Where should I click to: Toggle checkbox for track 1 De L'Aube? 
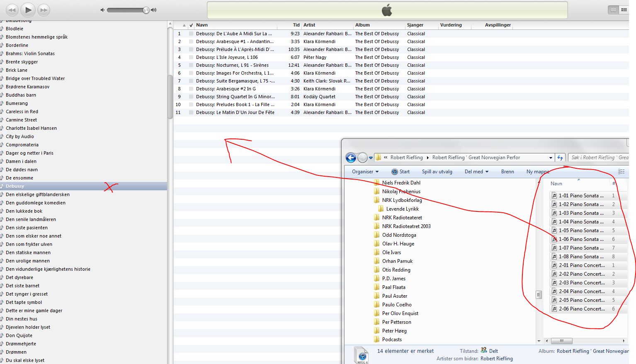pos(191,34)
